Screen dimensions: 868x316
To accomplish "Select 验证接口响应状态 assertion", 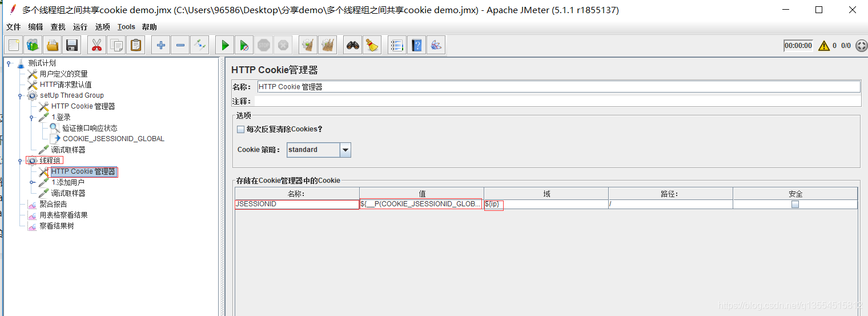I will [x=90, y=128].
